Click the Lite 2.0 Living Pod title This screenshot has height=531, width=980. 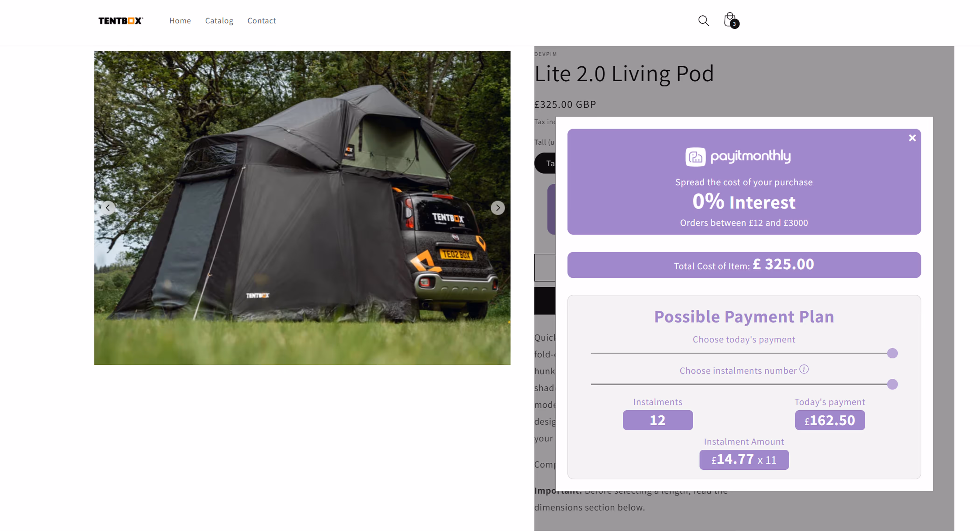tap(624, 73)
